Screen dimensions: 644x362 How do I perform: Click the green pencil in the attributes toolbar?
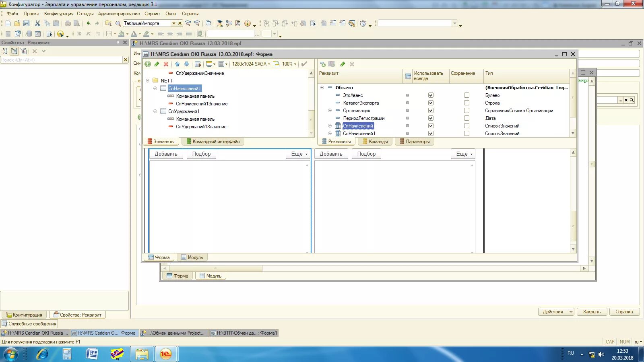(343, 64)
